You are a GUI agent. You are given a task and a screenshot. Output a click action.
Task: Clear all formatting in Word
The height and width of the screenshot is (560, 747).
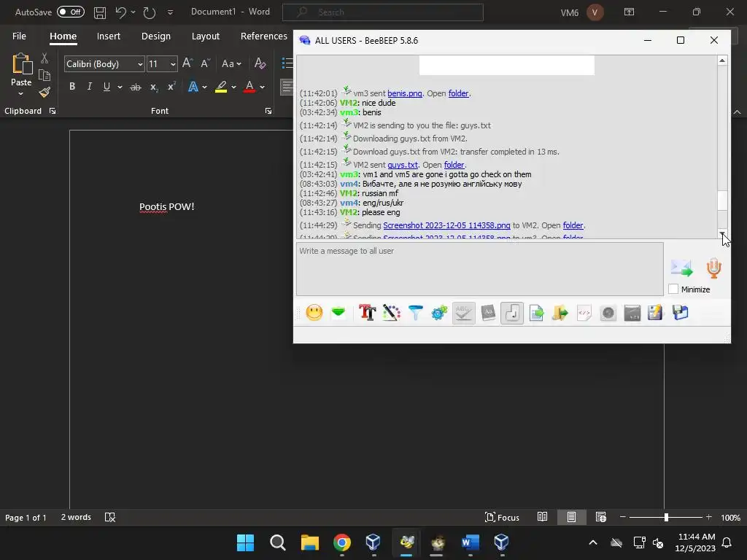point(260,63)
